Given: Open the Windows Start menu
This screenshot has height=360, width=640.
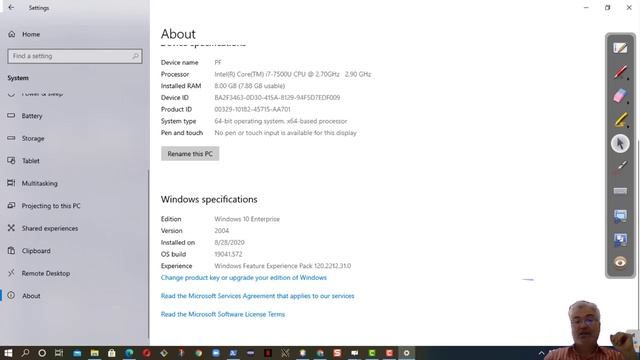Looking at the screenshot, I should [x=8, y=353].
